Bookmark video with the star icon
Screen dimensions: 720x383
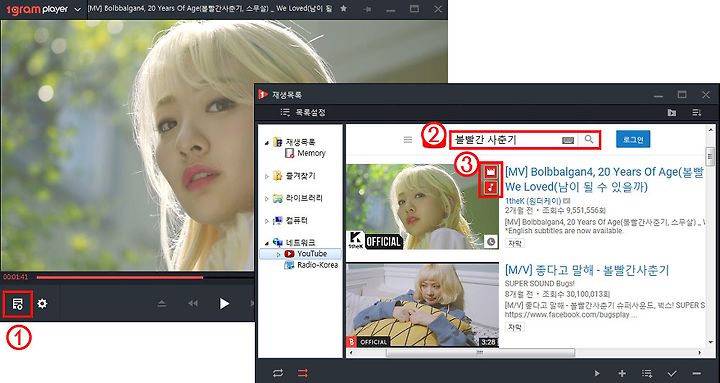343,9
